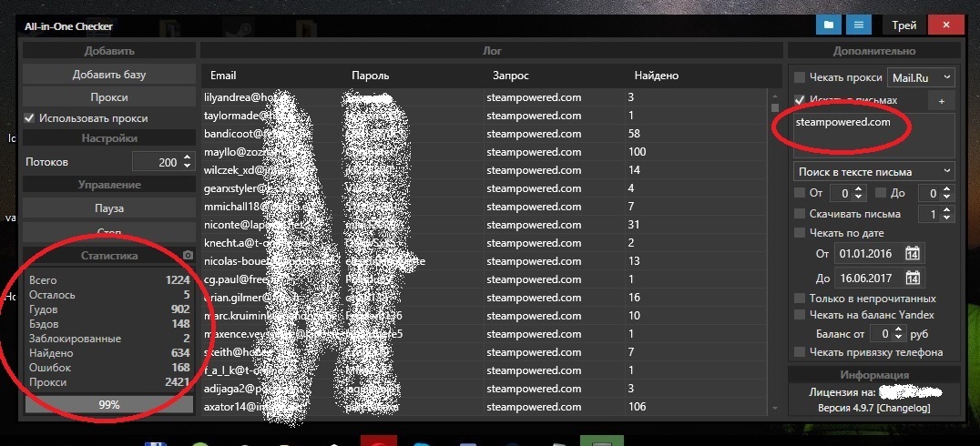Open the blue hamburger menu icon
The image size is (980, 446).
tap(859, 25)
